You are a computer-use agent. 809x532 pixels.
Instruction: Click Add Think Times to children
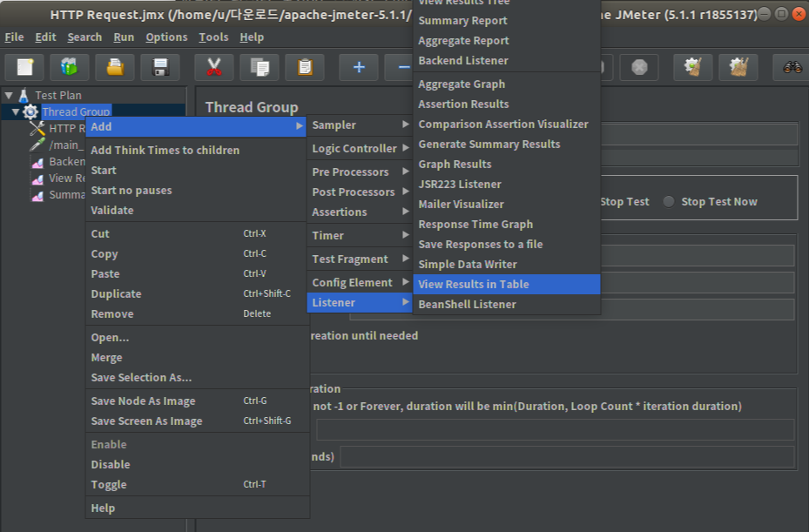[196, 150]
